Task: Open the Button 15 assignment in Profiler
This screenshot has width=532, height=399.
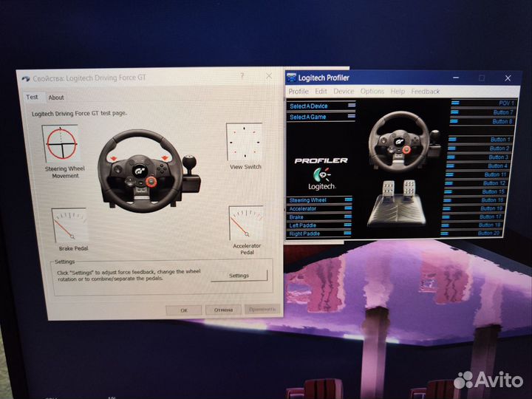Action: [x=474, y=191]
